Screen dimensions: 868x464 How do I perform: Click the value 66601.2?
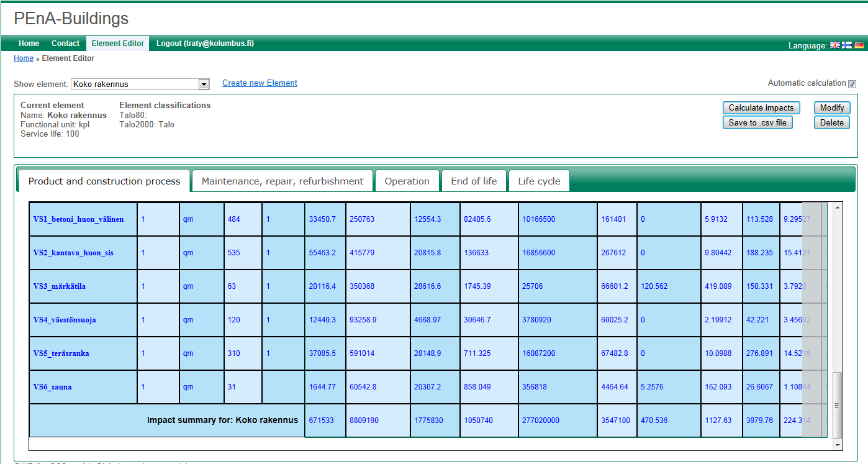(615, 286)
